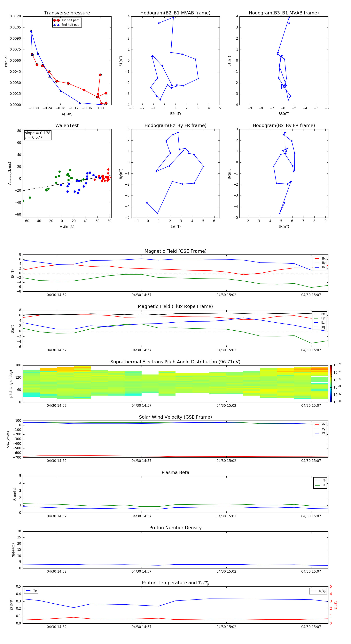The height and width of the screenshot is (644, 351).
Task: Click the pitch angle colorbar
Action: click(331, 384)
